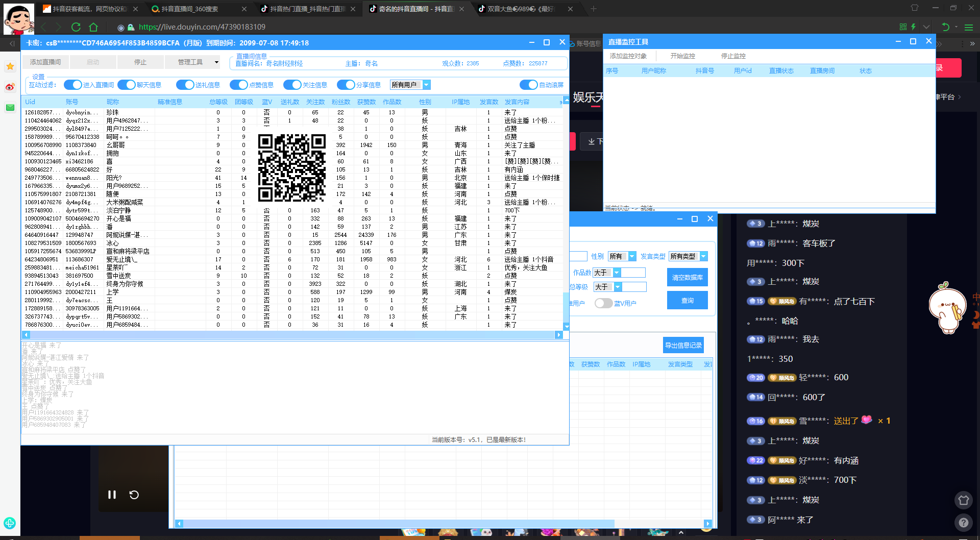The width and height of the screenshot is (980, 540).
Task: Click the circular box icon above help
Action: pos(963,500)
